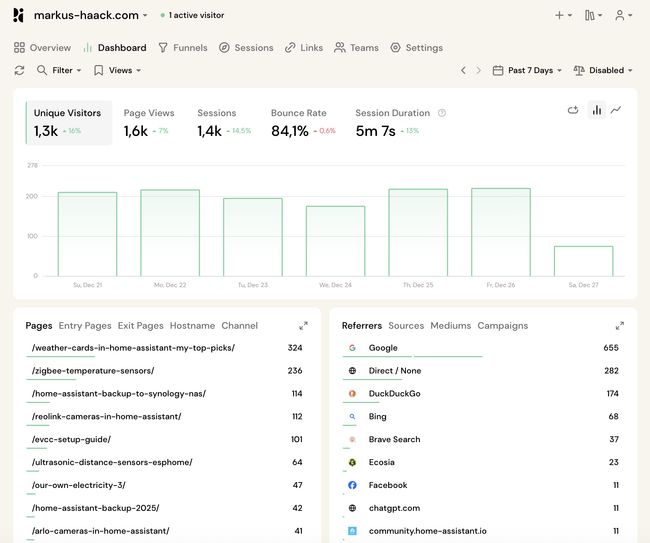The width and height of the screenshot is (650, 543).
Task: Click the DuckDuckGo referrer icon
Action: tap(352, 393)
